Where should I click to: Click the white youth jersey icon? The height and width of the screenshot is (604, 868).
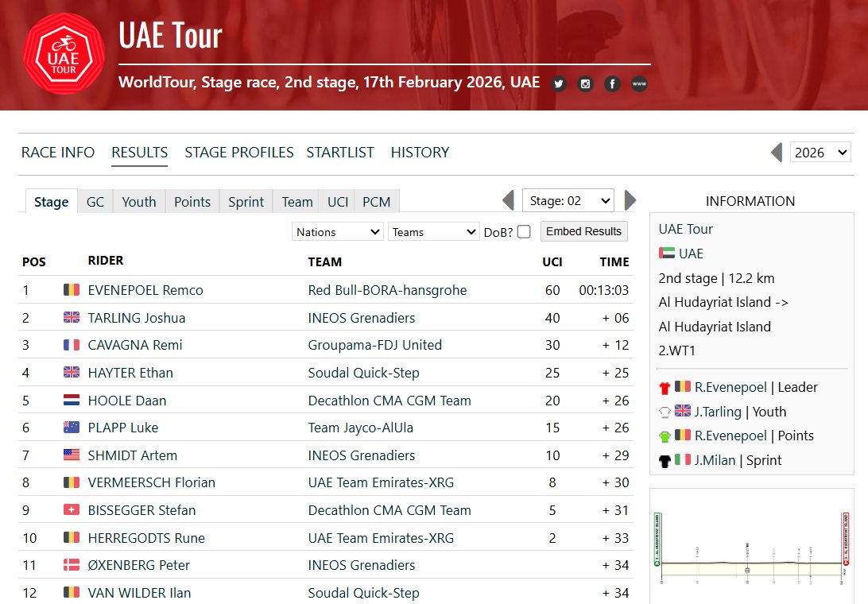tap(665, 412)
